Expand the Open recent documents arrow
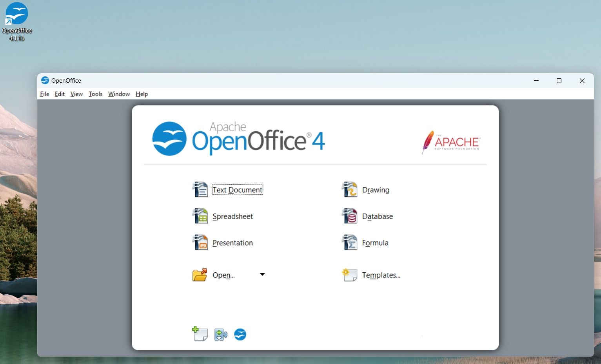Image resolution: width=601 pixels, height=364 pixels. 262,274
